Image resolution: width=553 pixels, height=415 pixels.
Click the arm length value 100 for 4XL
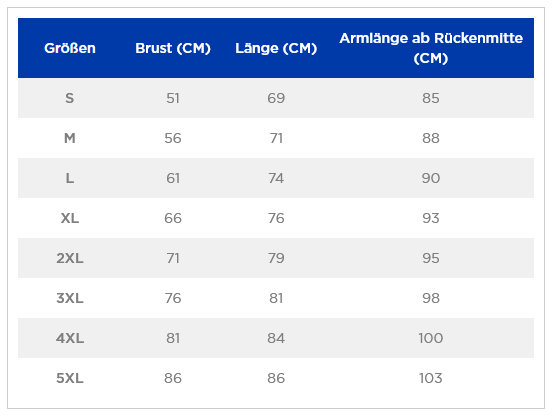431,338
